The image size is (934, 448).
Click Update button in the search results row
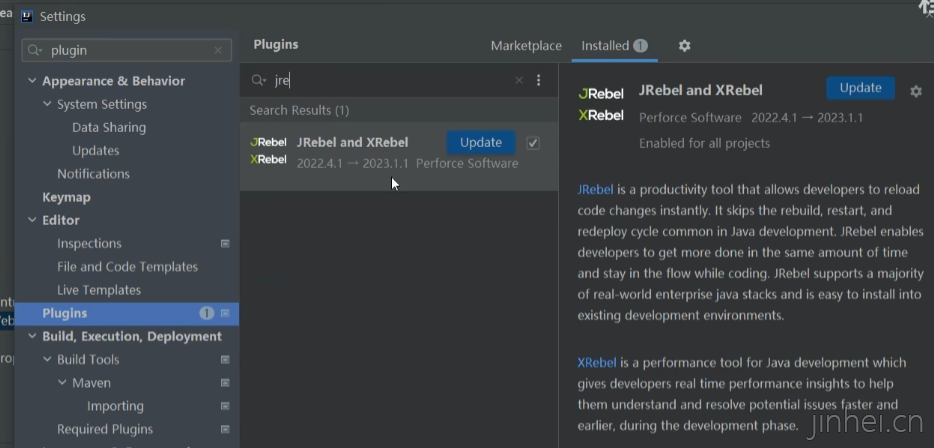480,143
